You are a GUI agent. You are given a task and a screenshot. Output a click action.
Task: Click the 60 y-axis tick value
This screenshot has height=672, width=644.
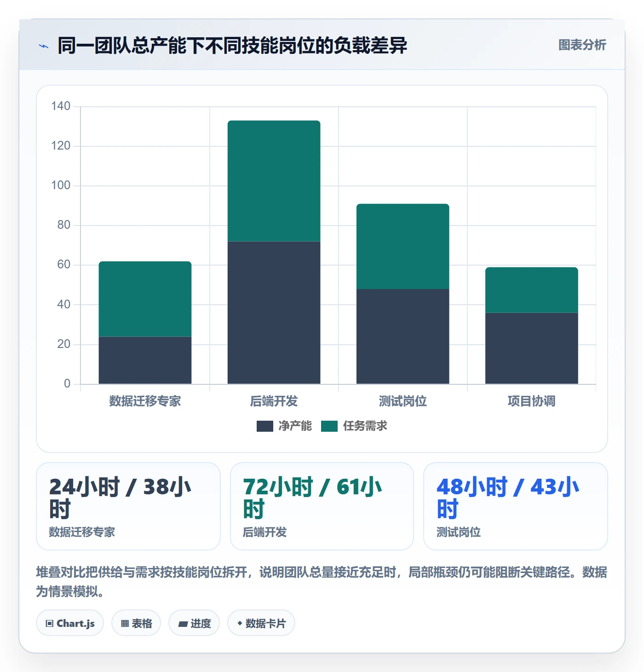click(63, 265)
